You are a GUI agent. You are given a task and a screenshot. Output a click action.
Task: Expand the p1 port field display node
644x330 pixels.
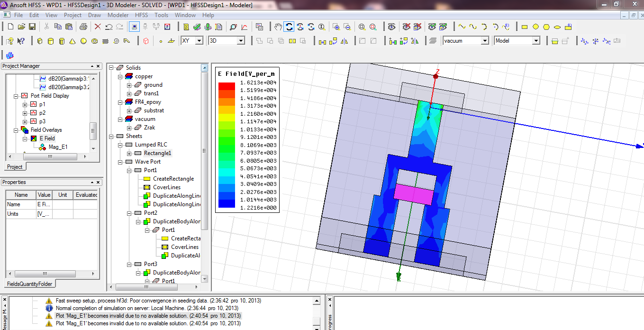pos(25,104)
